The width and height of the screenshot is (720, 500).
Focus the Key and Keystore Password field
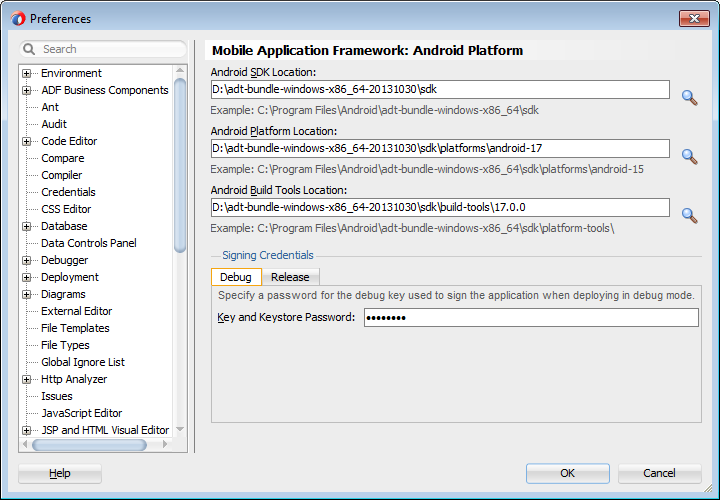531,317
